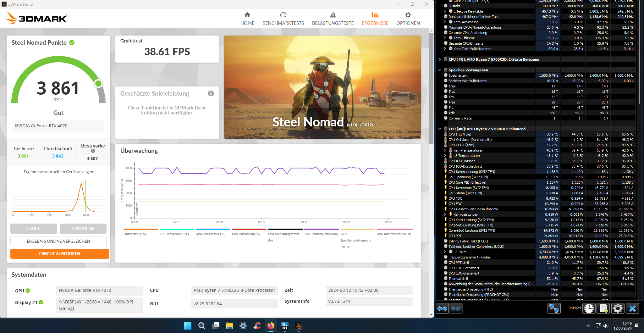Click the 3DMark icon in the taskbar
The height and width of the screenshot is (333, 644).
click(299, 326)
